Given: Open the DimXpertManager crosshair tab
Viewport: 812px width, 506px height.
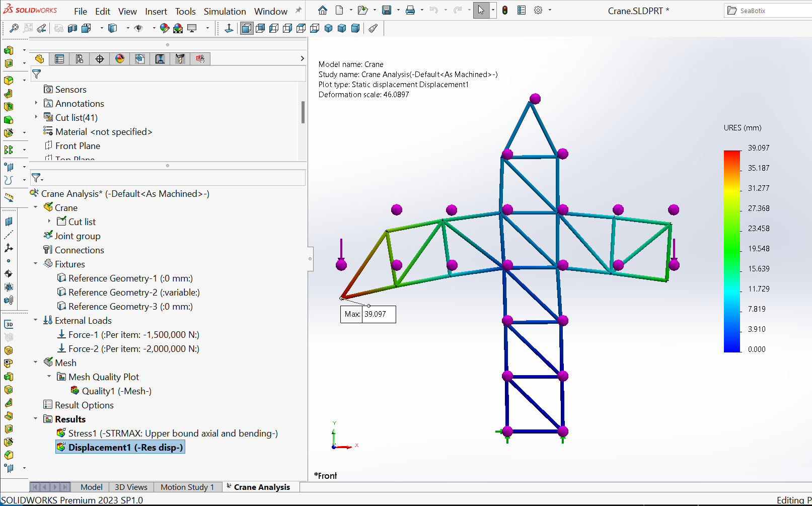Looking at the screenshot, I should pos(100,59).
